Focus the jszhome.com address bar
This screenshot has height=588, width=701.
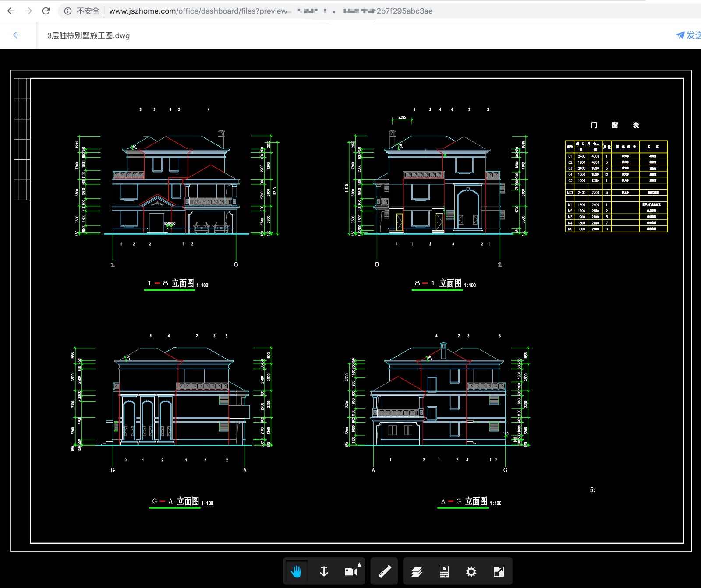tap(271, 11)
